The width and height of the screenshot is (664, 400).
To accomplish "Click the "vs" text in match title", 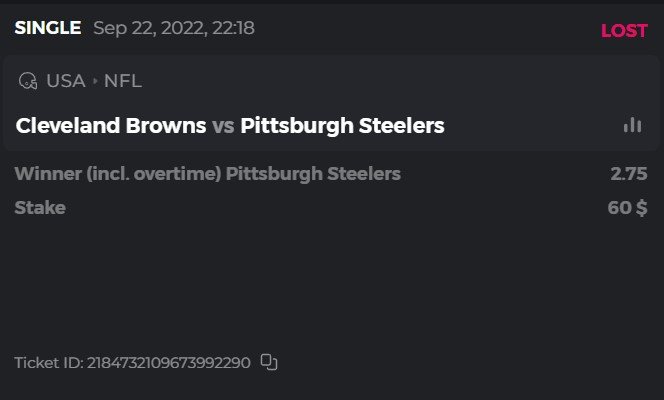I will pos(223,126).
